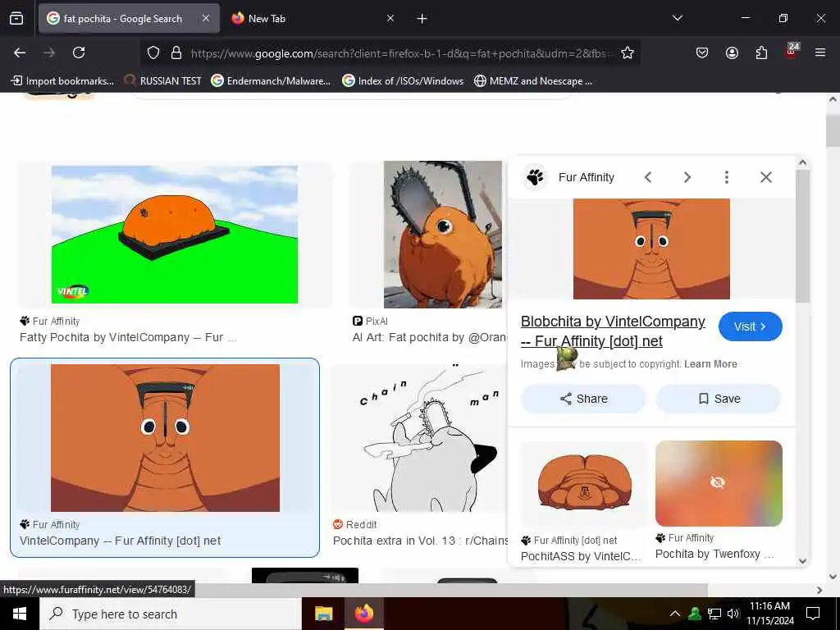Click PochitASS by VintelC... caption
Screen dimensions: 840x630
(x=581, y=557)
